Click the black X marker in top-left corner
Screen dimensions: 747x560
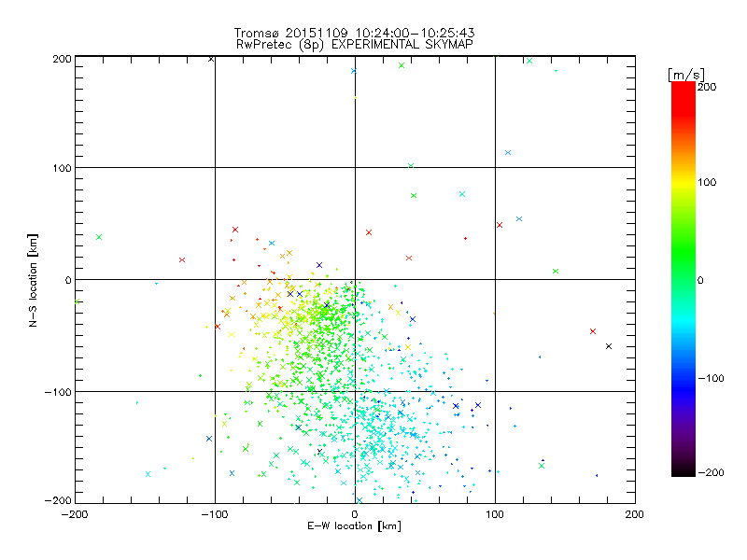[211, 59]
